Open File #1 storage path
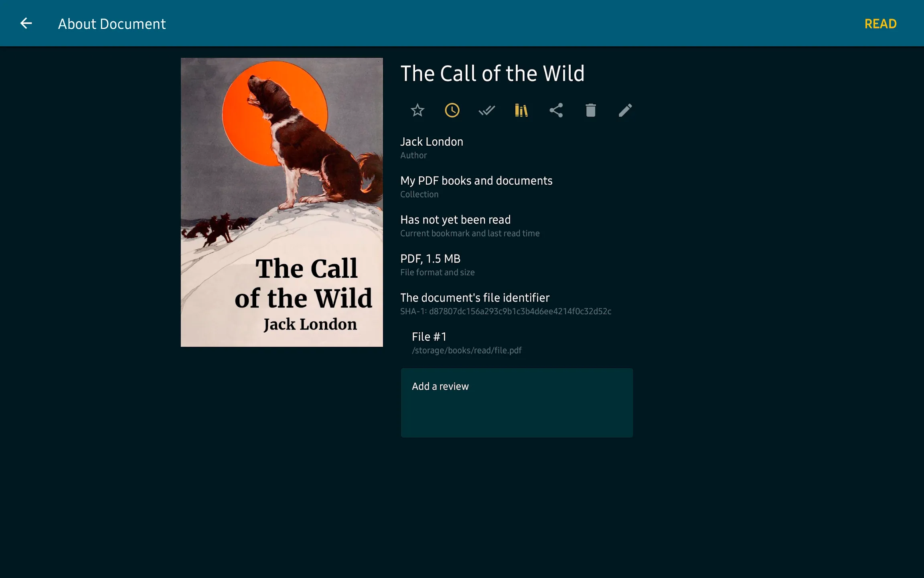This screenshot has width=924, height=578. pyautogui.click(x=466, y=342)
